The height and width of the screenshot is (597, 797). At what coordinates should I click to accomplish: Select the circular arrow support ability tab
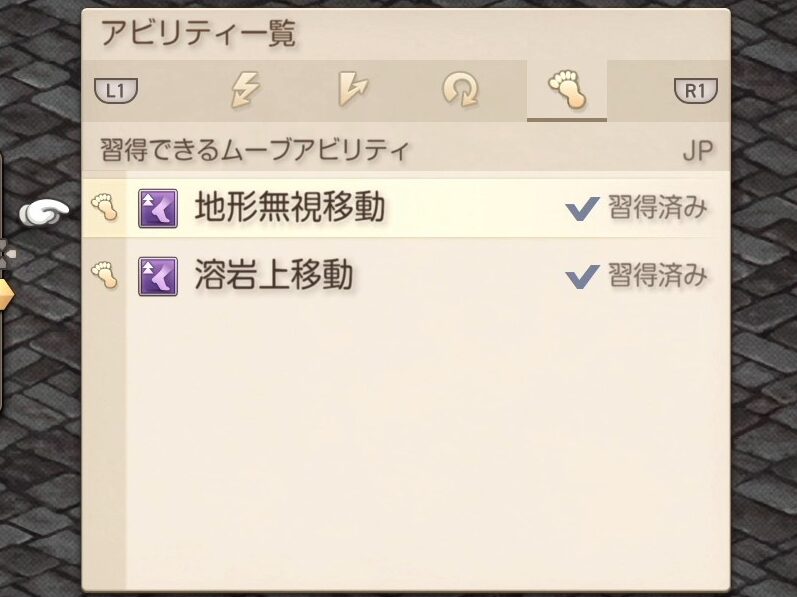coord(460,92)
